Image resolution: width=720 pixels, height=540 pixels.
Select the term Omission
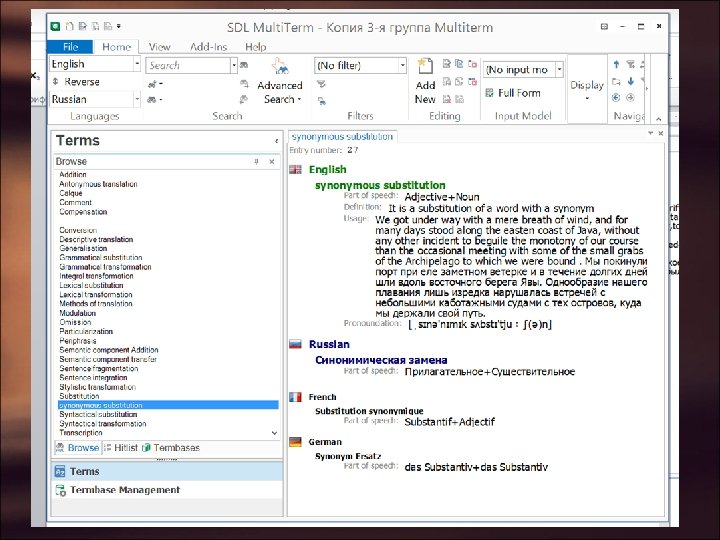(x=75, y=322)
